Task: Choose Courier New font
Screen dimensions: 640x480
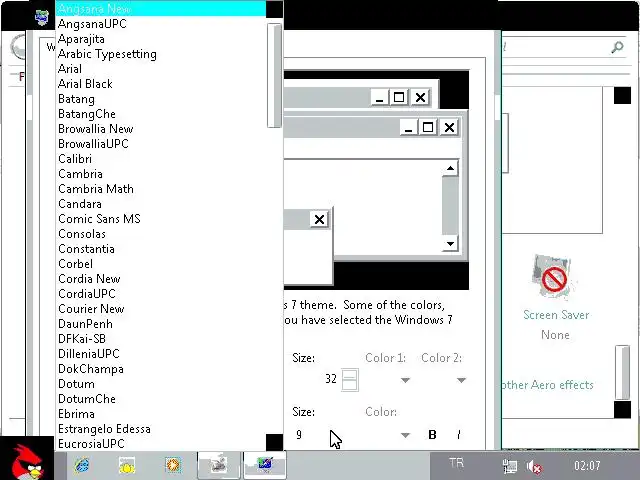Action: pyautogui.click(x=161, y=309)
